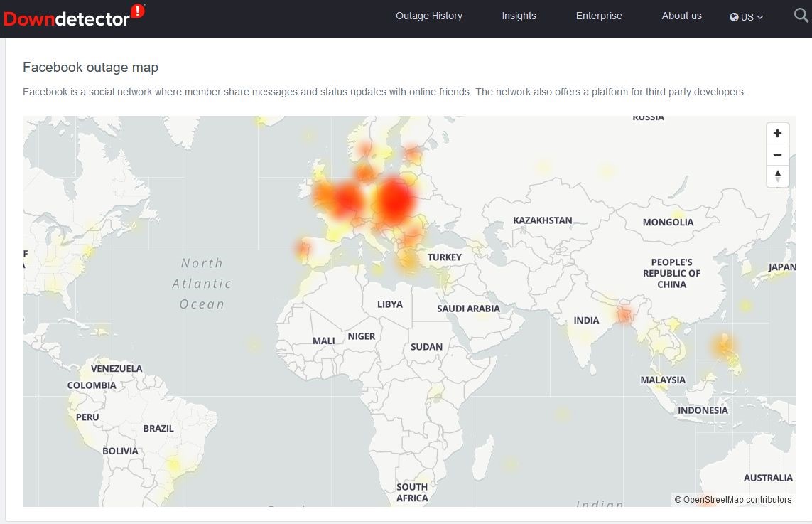Viewport: 812px width, 524px height.
Task: Click the NIGER label on the map
Action: pyautogui.click(x=362, y=336)
